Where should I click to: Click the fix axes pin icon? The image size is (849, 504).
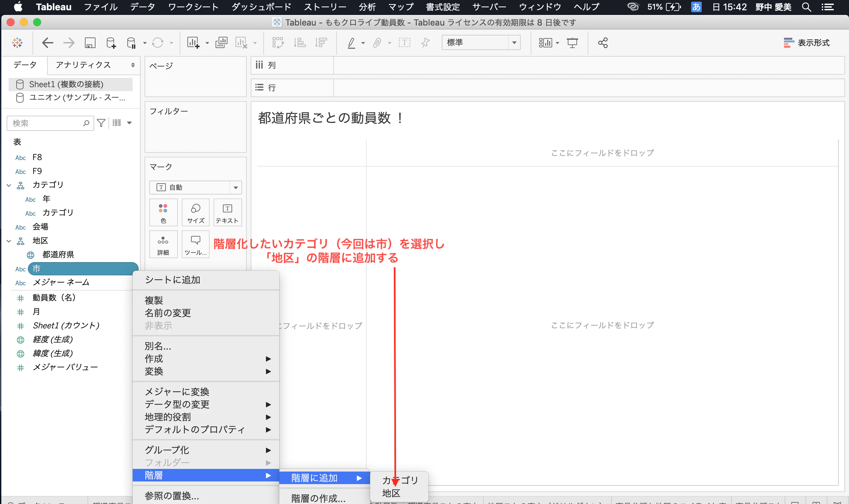[x=425, y=43]
